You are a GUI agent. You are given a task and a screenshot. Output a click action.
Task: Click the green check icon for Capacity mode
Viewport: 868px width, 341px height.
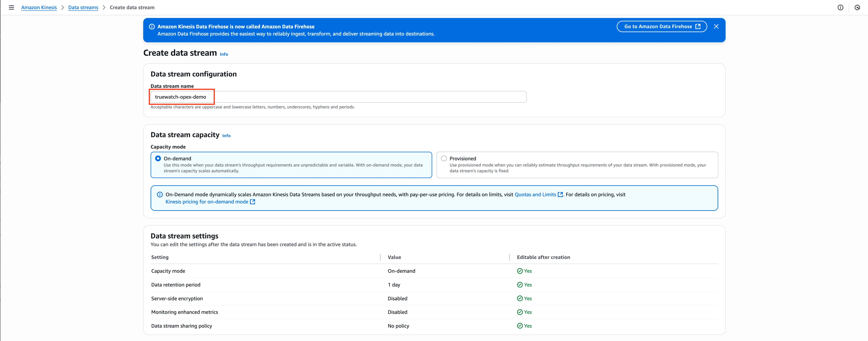(x=520, y=271)
